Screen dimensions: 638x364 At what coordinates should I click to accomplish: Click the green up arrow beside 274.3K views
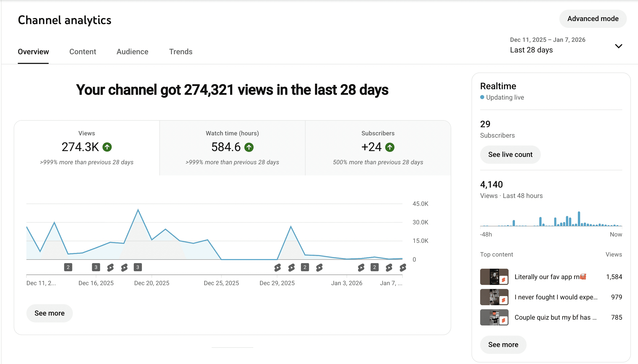[x=107, y=147]
